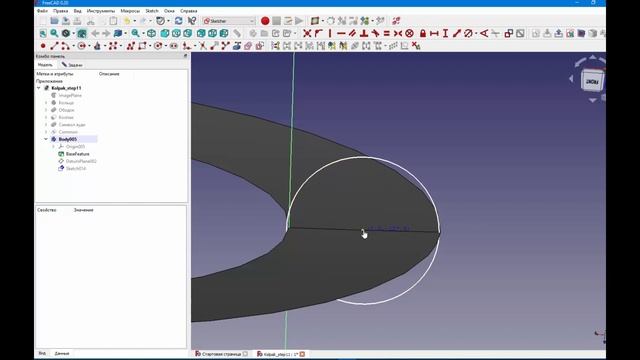Click the paste clipboard icon

coord(113,21)
